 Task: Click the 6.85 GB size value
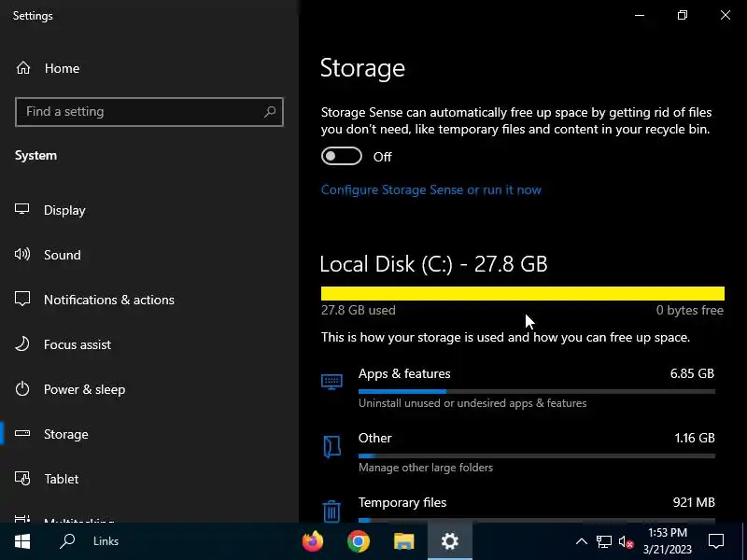692,373
